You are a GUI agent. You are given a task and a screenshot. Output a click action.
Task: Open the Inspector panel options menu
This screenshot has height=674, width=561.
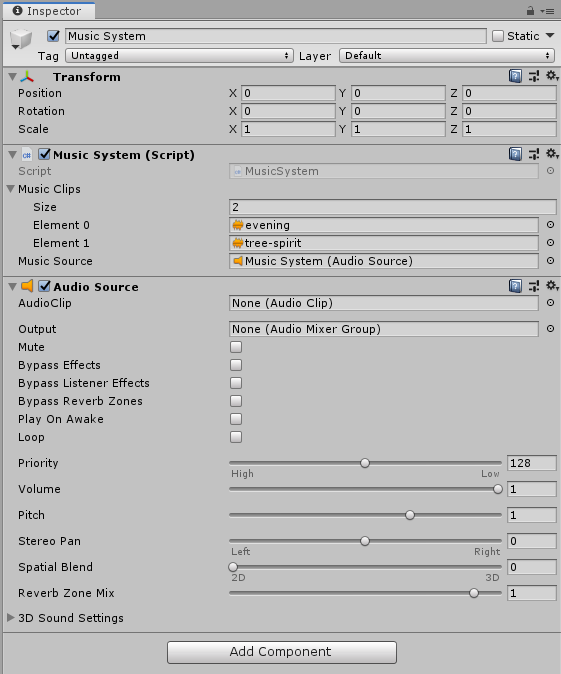548,11
